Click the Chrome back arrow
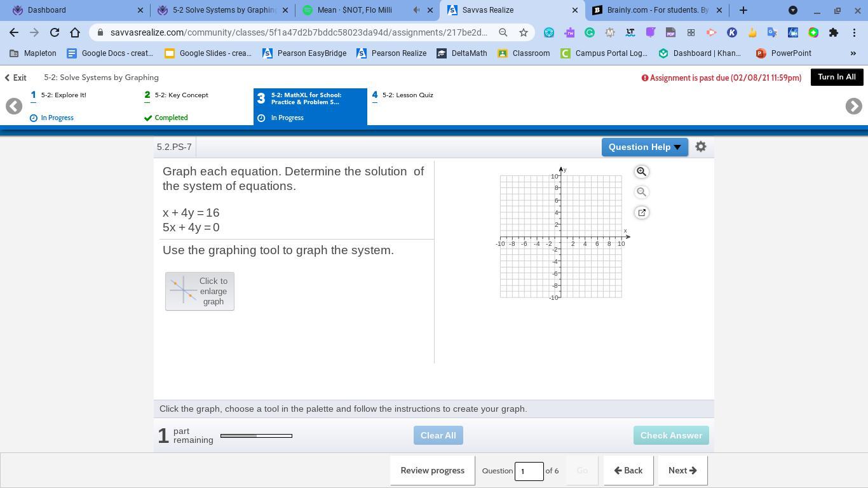 (x=14, y=32)
